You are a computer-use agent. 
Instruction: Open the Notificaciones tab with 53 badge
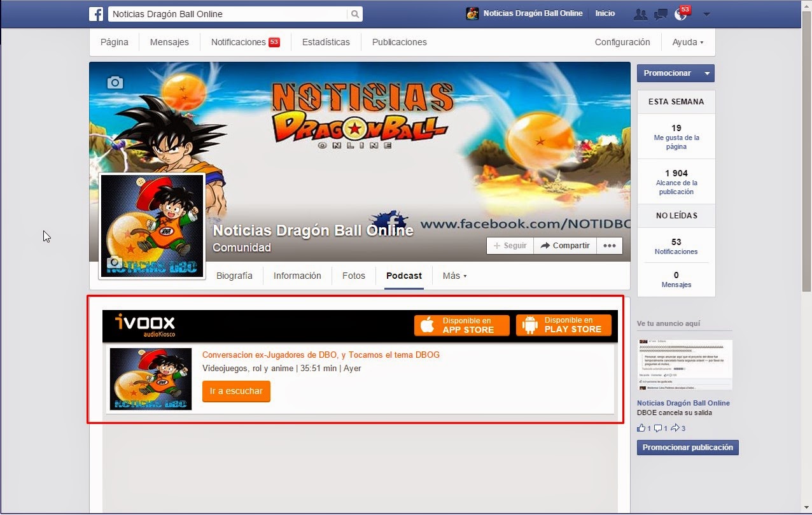[246, 42]
